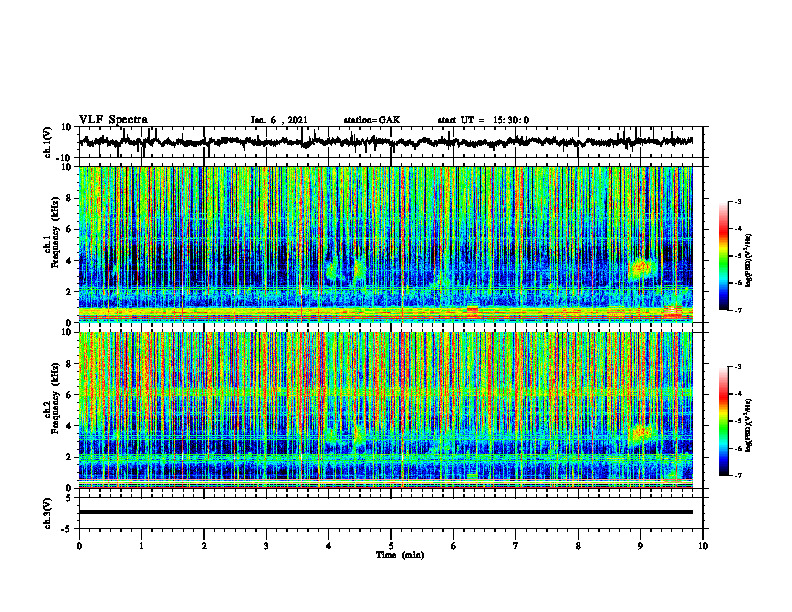The width and height of the screenshot is (792, 612).
Task: Click time axis tick label "7"
Action: 516,546
